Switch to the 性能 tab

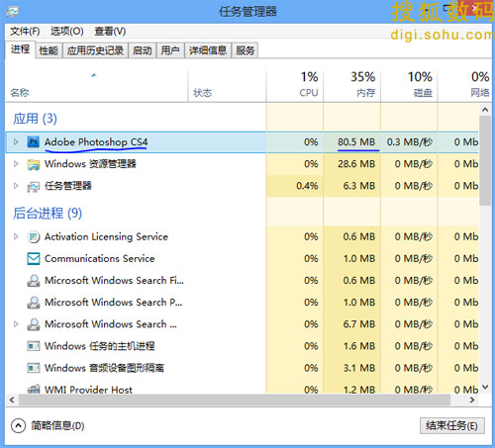(x=49, y=50)
